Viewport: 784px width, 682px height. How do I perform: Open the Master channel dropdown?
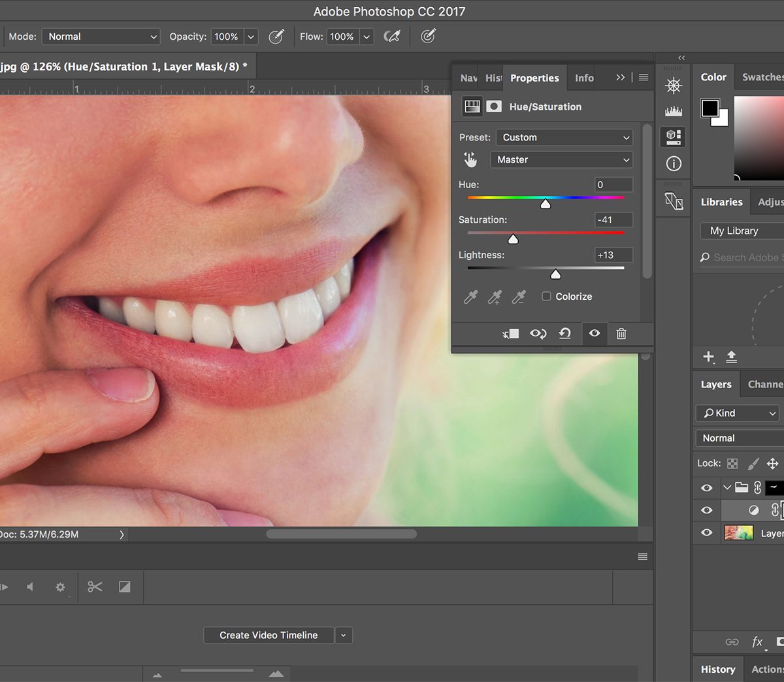point(562,159)
